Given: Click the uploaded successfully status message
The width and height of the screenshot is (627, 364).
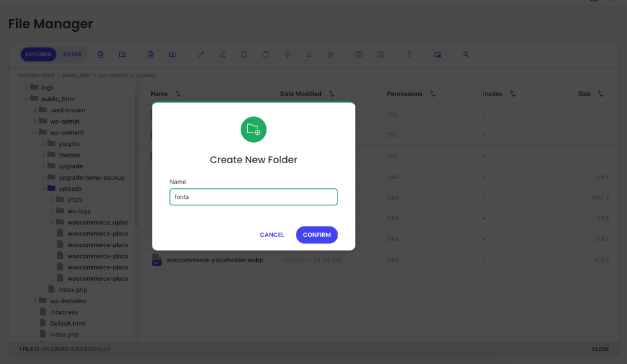Looking at the screenshot, I should coord(65,349).
